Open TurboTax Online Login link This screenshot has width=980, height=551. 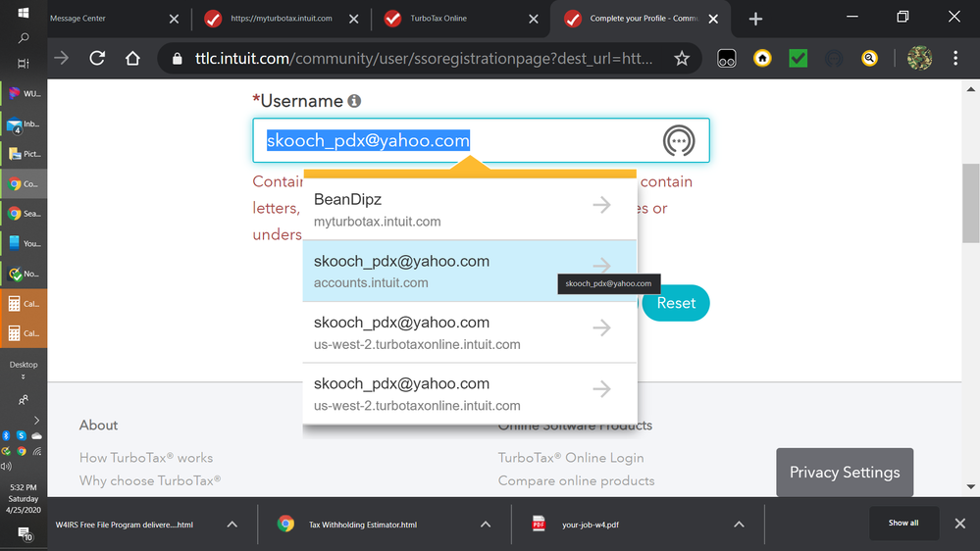pyautogui.click(x=571, y=457)
